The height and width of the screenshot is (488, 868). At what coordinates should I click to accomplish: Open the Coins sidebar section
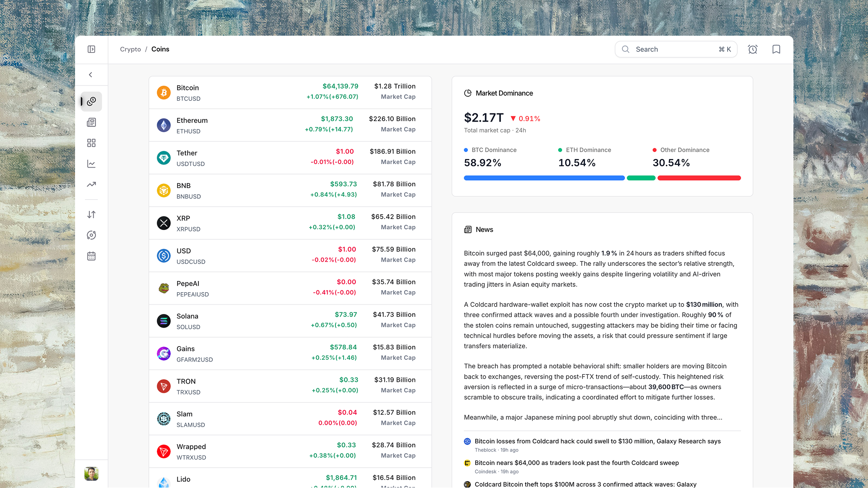(x=91, y=102)
